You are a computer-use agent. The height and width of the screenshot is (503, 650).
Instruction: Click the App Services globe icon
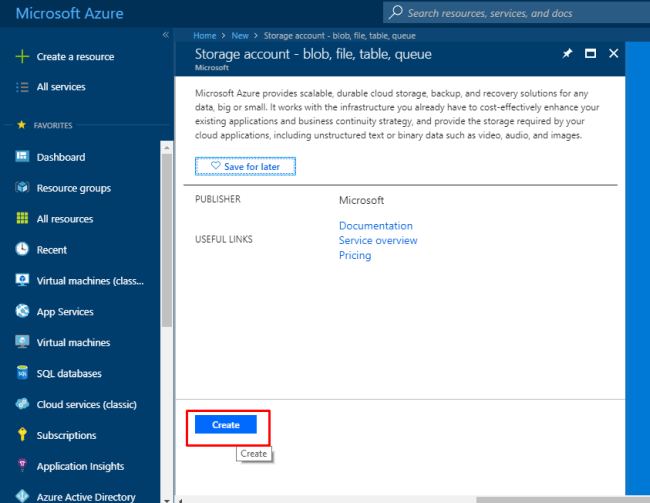click(x=22, y=311)
